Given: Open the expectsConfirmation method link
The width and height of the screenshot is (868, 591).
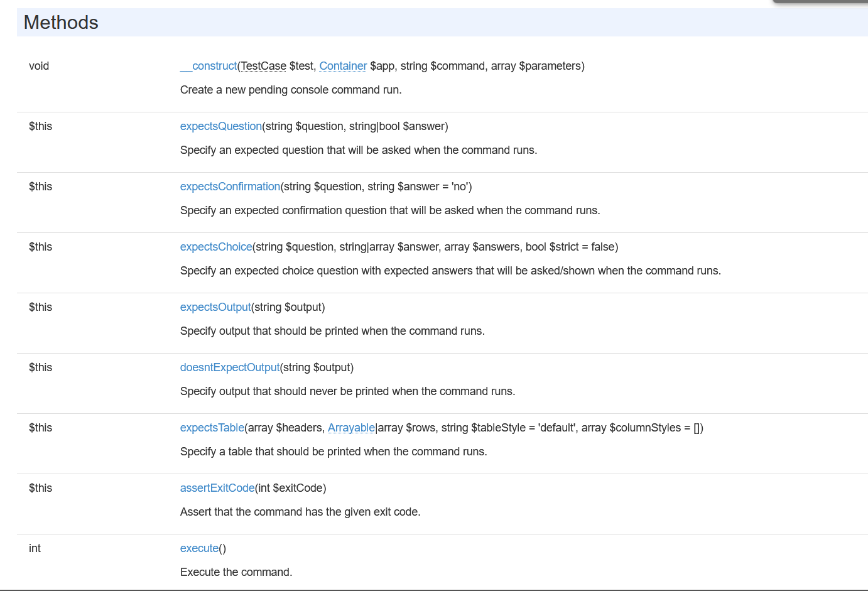Looking at the screenshot, I should point(230,187).
